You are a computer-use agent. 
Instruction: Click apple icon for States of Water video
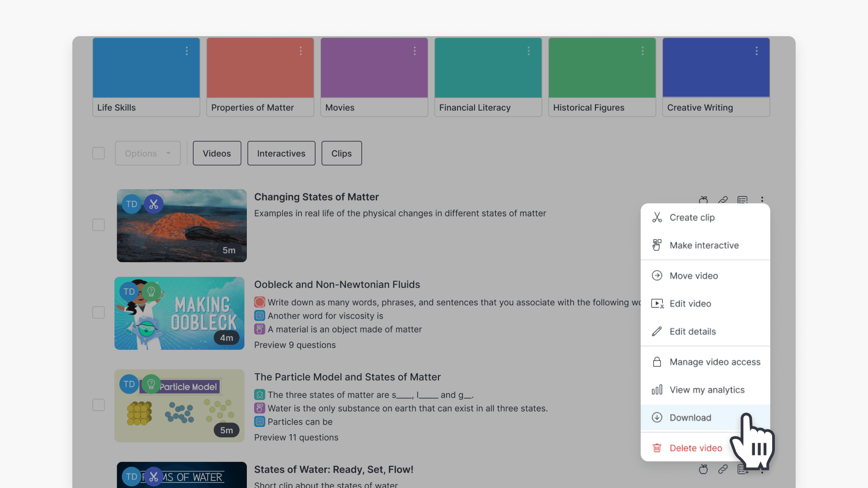coord(703,469)
